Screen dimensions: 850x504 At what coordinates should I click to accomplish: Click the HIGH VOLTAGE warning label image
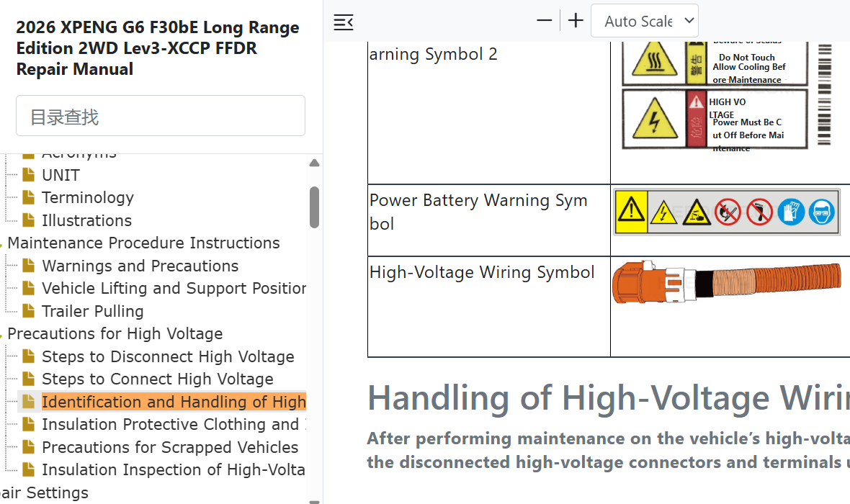point(715,120)
